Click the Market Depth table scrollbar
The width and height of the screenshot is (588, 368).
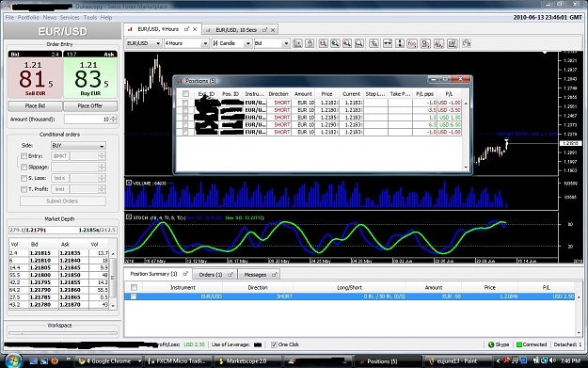tap(113, 280)
